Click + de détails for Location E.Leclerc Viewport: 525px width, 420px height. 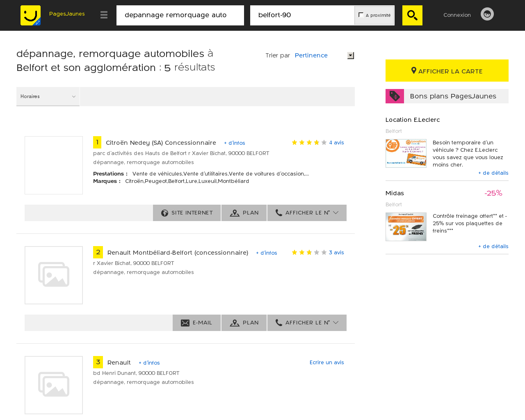493,173
